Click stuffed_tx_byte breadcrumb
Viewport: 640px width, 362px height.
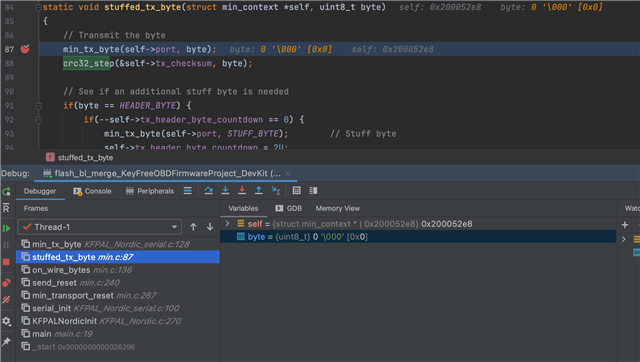click(80, 158)
